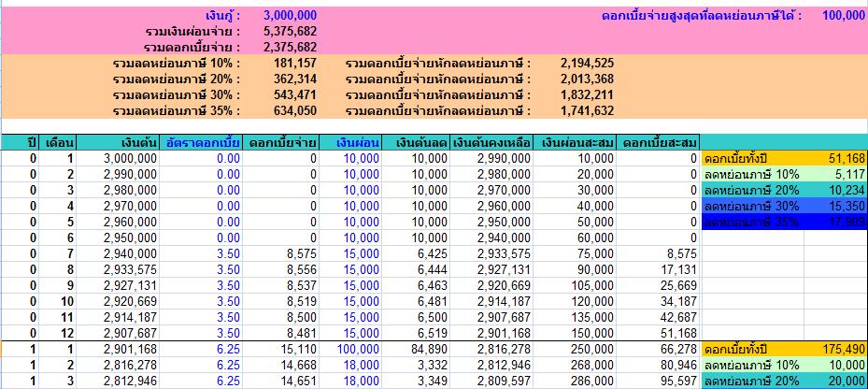Click cumulative interest cell 42,687
This screenshot has width=868, height=389.
pyautogui.click(x=658, y=318)
